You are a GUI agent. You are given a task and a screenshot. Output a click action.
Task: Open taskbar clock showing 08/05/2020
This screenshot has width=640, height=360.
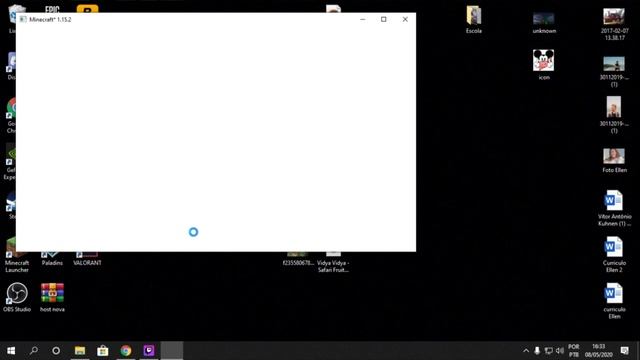point(598,351)
